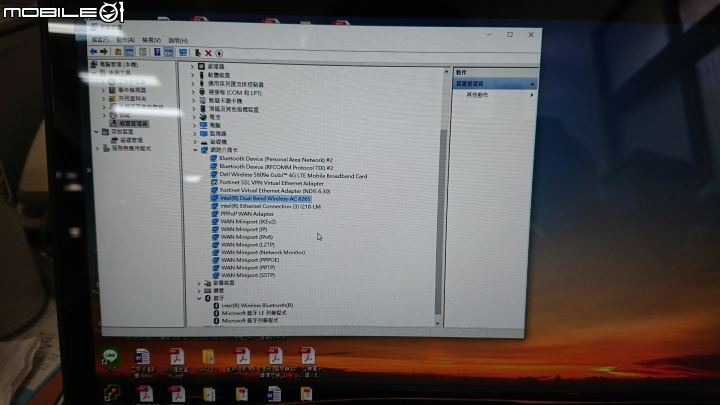Select Bluetooth Device (Personal Area Network) #2
720x405 pixels.
[x=276, y=159]
